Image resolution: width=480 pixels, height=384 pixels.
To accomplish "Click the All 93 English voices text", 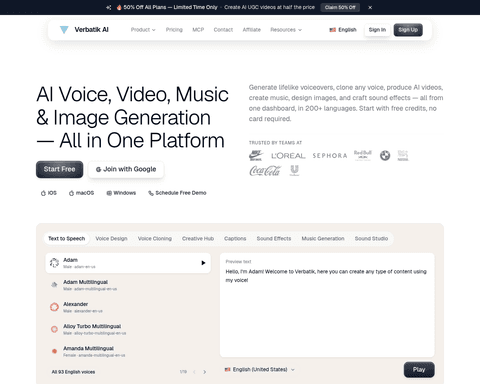I will click(73, 372).
